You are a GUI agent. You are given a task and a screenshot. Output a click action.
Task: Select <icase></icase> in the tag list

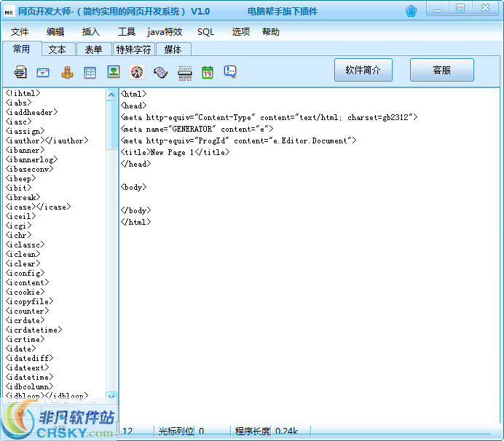pyautogui.click(x=38, y=207)
